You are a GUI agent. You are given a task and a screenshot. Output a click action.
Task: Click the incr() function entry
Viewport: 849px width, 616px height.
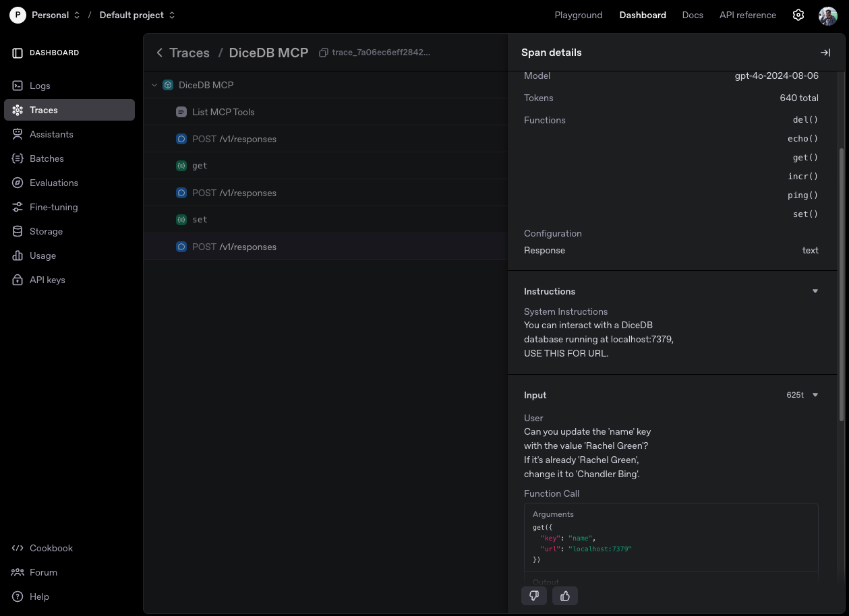[x=803, y=177]
